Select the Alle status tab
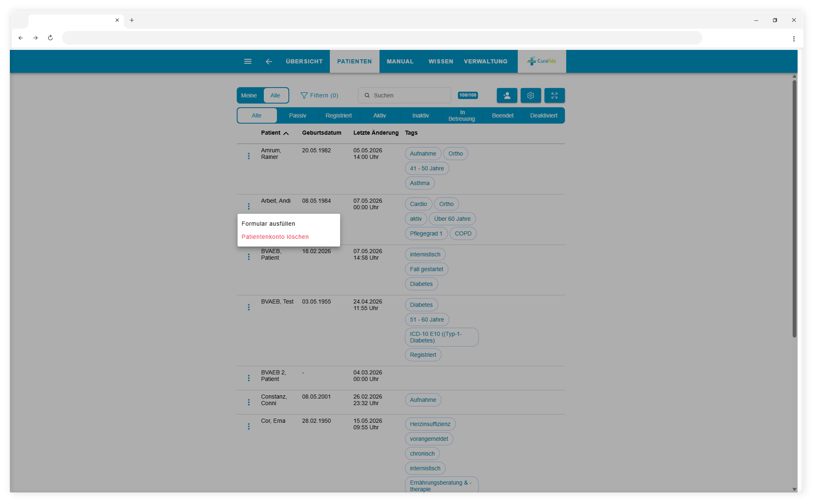 pyautogui.click(x=257, y=115)
